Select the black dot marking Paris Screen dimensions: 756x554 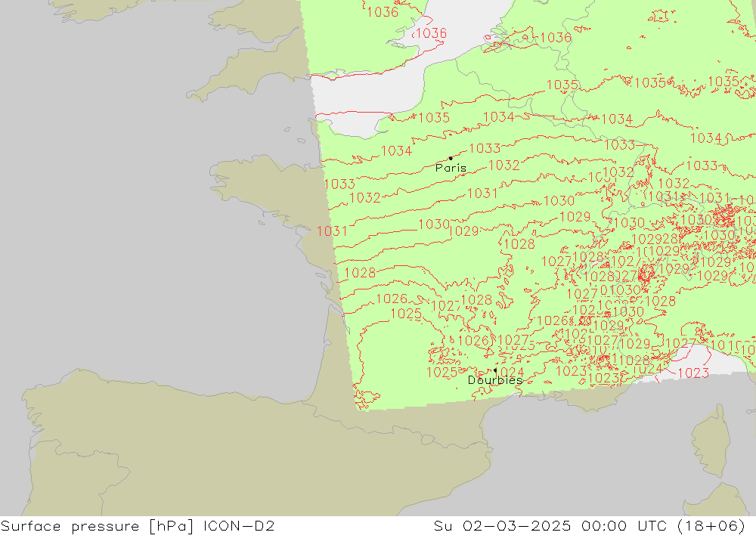[451, 158]
